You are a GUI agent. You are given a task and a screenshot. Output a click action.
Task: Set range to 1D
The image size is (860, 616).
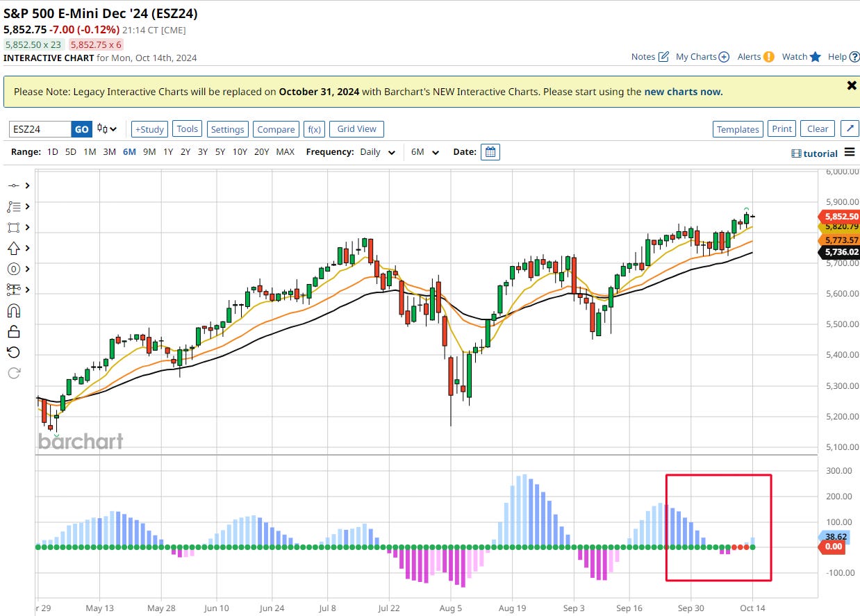53,152
